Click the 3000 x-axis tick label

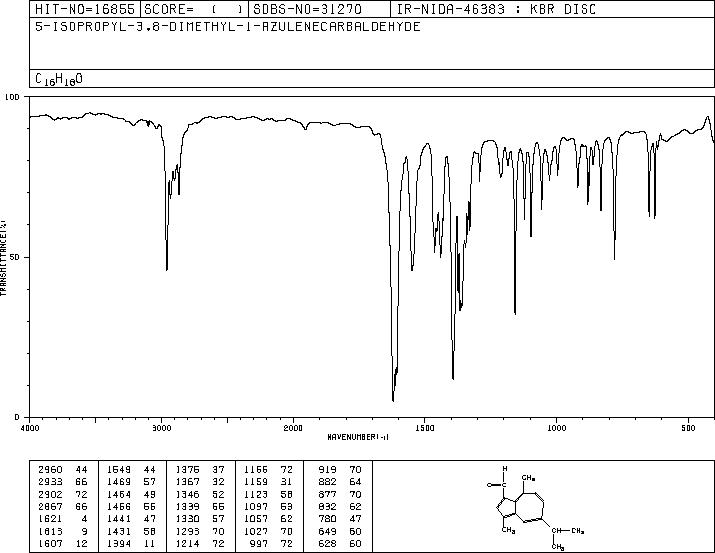click(x=161, y=428)
